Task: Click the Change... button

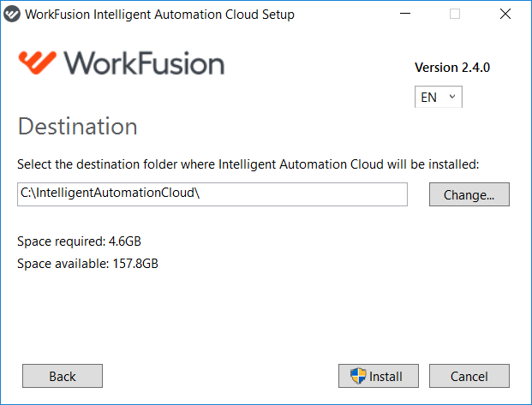Action: [469, 194]
